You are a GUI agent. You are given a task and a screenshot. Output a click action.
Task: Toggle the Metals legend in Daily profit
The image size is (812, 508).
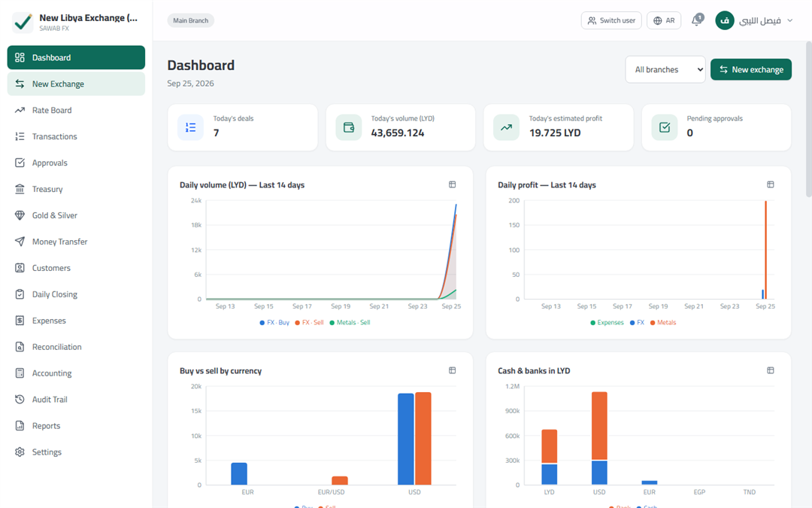point(663,322)
